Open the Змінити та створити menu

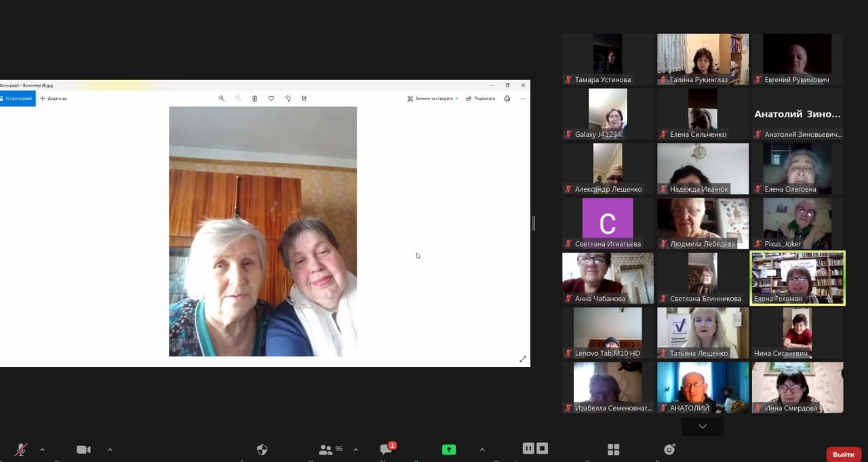pyautogui.click(x=433, y=98)
